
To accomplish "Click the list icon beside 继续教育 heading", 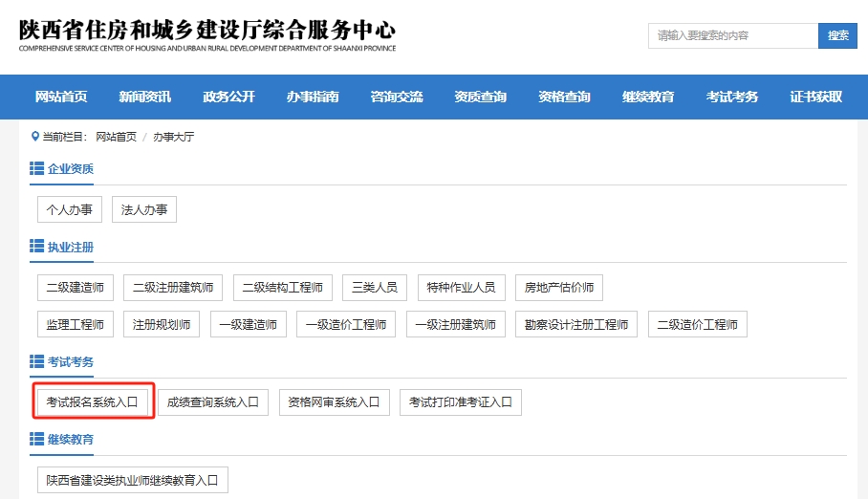I will point(36,439).
